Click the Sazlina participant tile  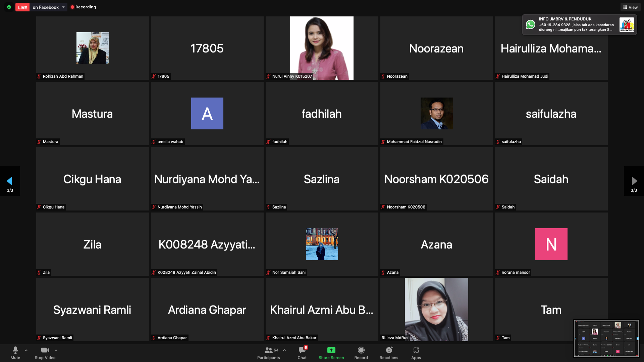pyautogui.click(x=322, y=179)
